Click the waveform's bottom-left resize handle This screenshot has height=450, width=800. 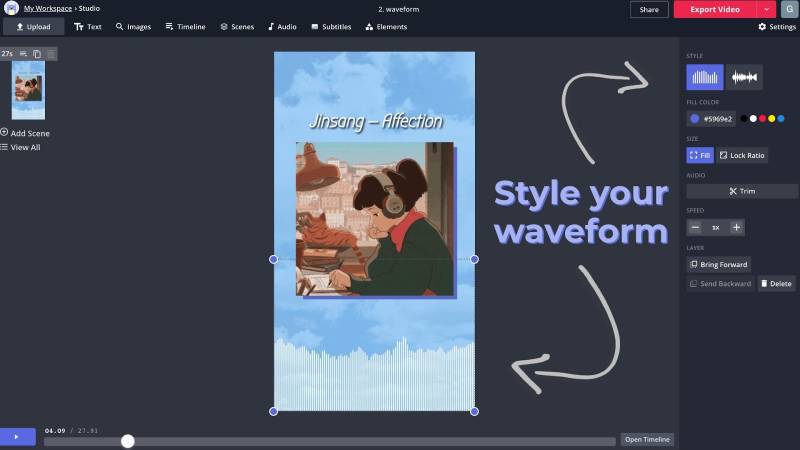[273, 411]
